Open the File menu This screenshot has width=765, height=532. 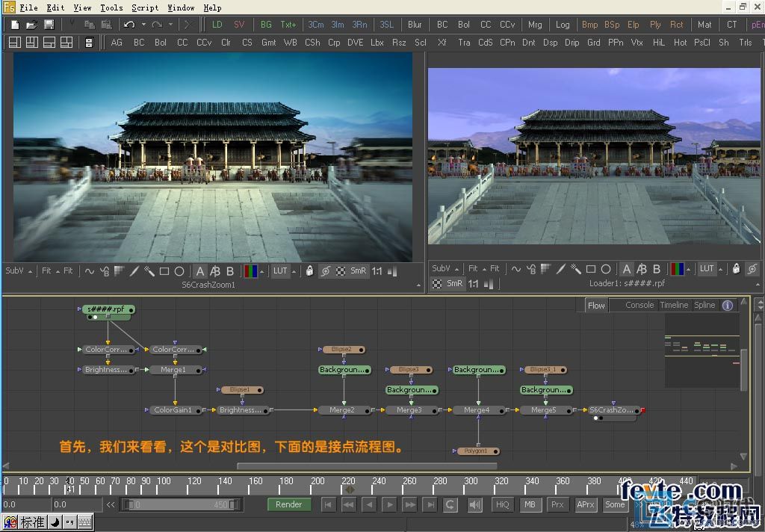28,7
